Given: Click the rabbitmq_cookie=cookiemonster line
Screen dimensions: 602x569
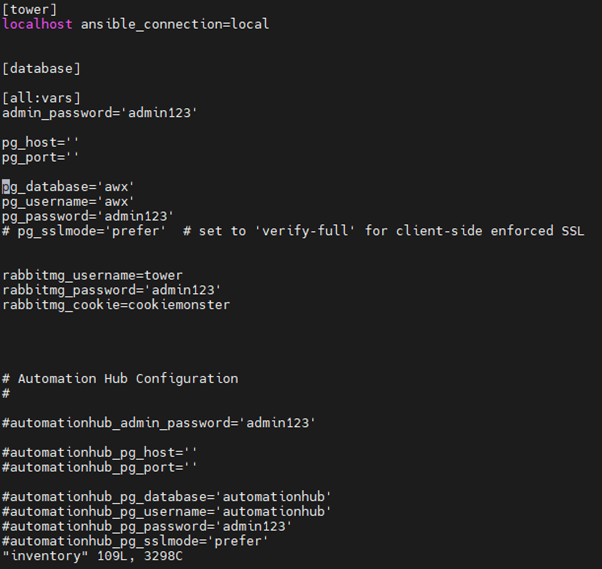Looking at the screenshot, I should [x=115, y=305].
